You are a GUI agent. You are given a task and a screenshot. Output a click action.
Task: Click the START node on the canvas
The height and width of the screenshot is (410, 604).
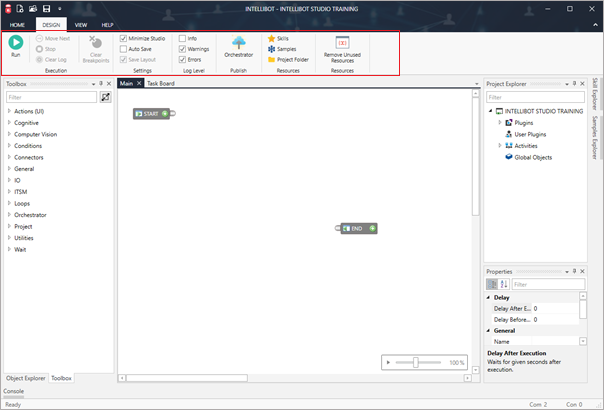point(151,114)
